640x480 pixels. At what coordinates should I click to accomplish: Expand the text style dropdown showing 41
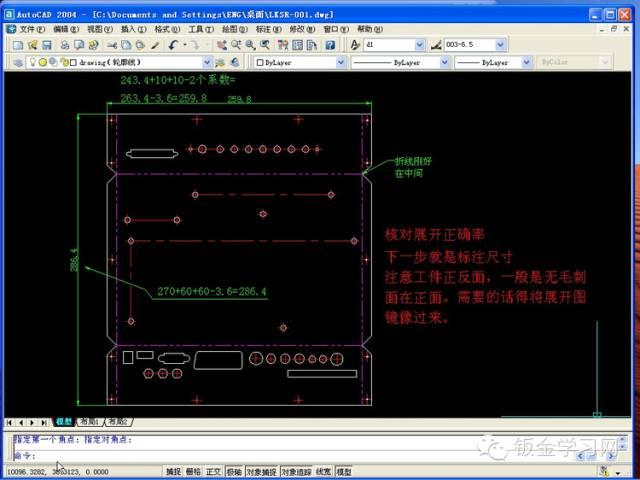pos(419,45)
